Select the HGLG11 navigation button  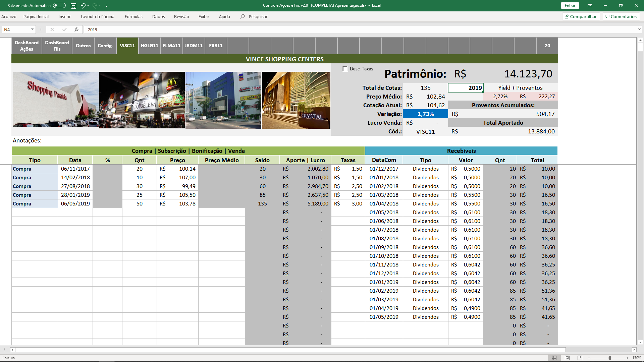(149, 46)
